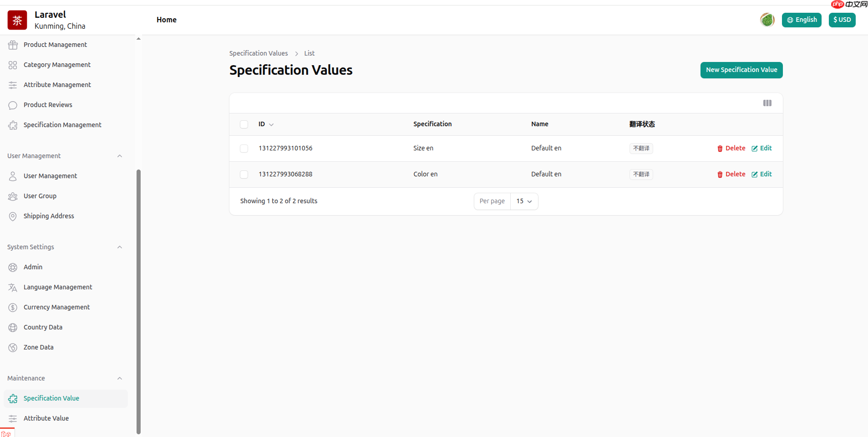Check the Size en row checkbox

[x=244, y=149]
